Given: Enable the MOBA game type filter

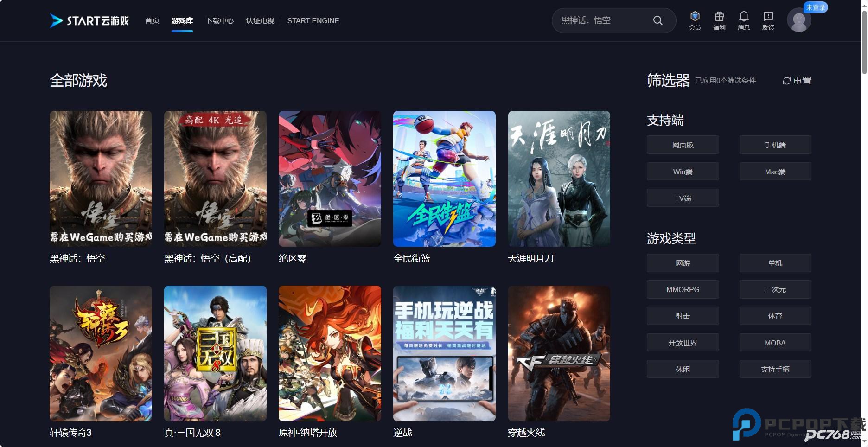Looking at the screenshot, I should (x=775, y=342).
